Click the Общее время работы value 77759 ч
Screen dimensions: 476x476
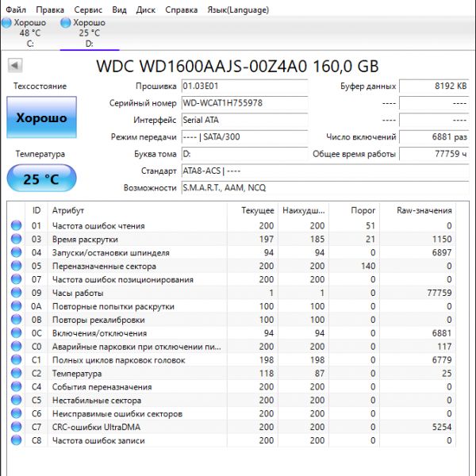(x=434, y=154)
